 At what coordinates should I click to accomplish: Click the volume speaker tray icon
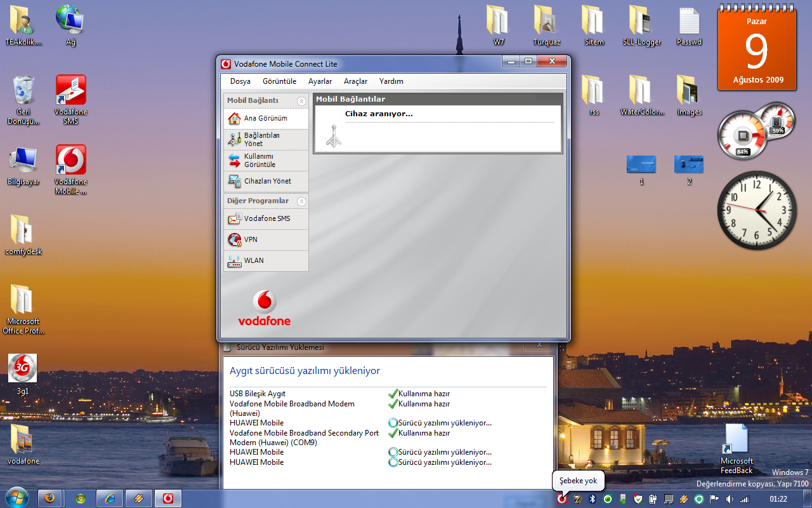[x=730, y=499]
